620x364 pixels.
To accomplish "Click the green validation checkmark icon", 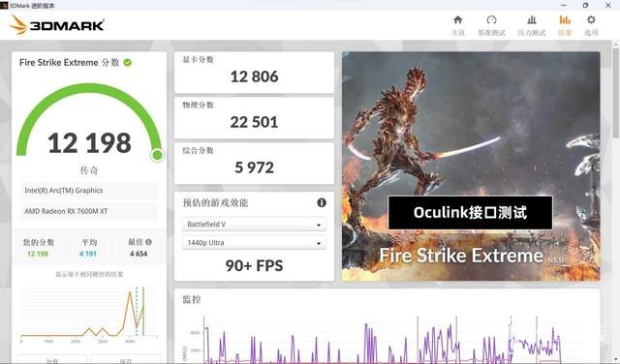I will tap(127, 63).
